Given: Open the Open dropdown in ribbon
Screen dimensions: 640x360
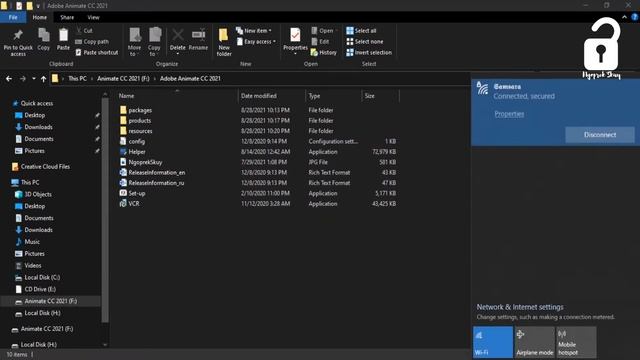Looking at the screenshot, I should point(325,31).
